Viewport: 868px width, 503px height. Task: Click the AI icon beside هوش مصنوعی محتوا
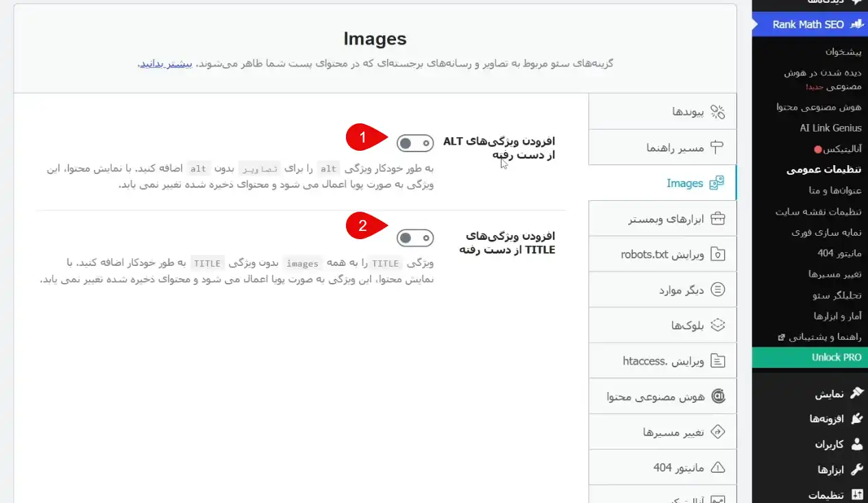717,396
